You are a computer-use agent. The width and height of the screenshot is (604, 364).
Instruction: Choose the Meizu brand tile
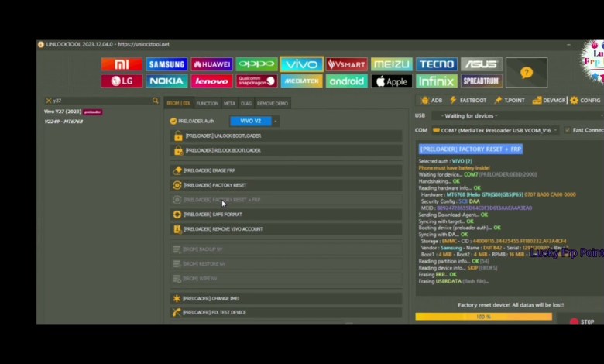click(x=391, y=64)
